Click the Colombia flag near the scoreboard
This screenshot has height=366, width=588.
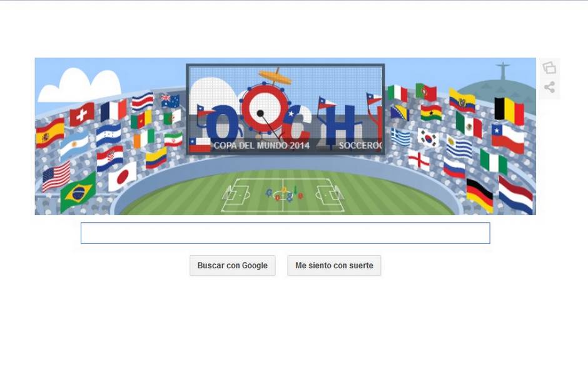coord(156,158)
